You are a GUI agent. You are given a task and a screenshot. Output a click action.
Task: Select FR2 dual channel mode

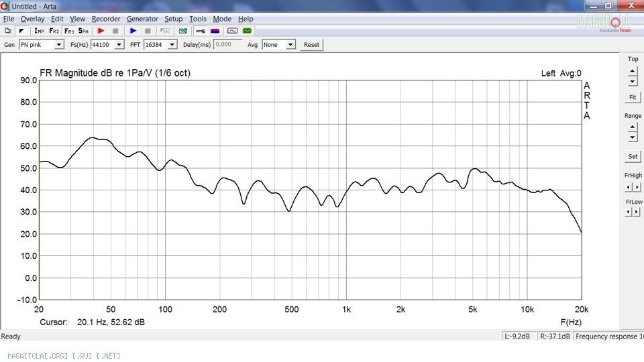pyautogui.click(x=54, y=31)
